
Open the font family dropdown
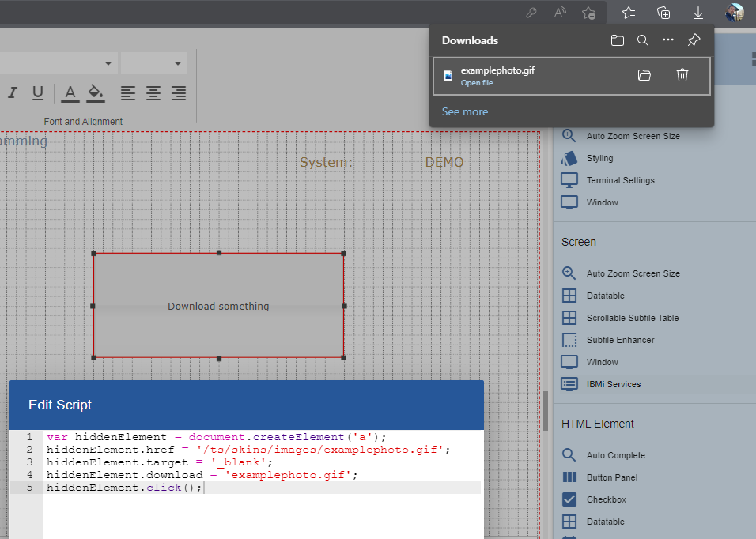point(108,63)
